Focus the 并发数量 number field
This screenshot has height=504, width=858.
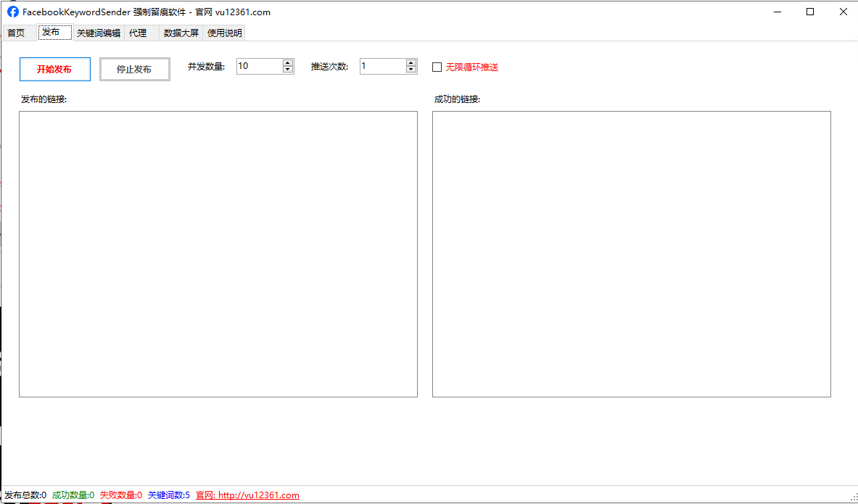259,66
